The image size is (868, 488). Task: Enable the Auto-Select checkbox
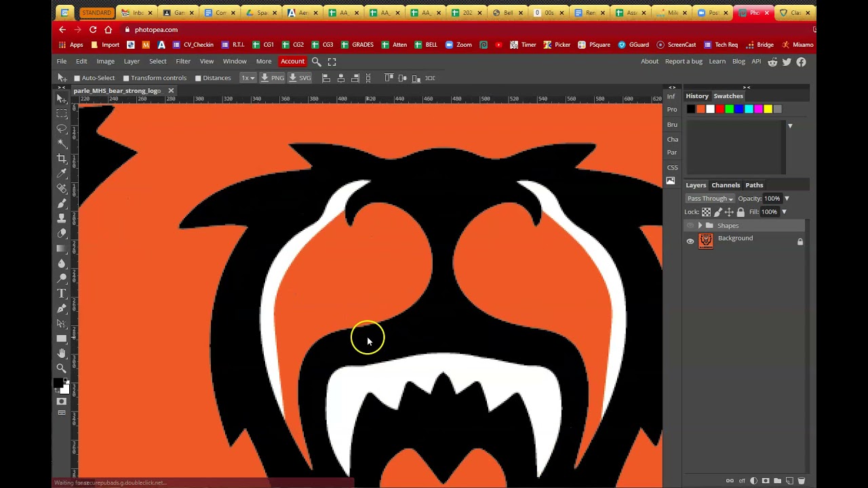[x=77, y=78]
